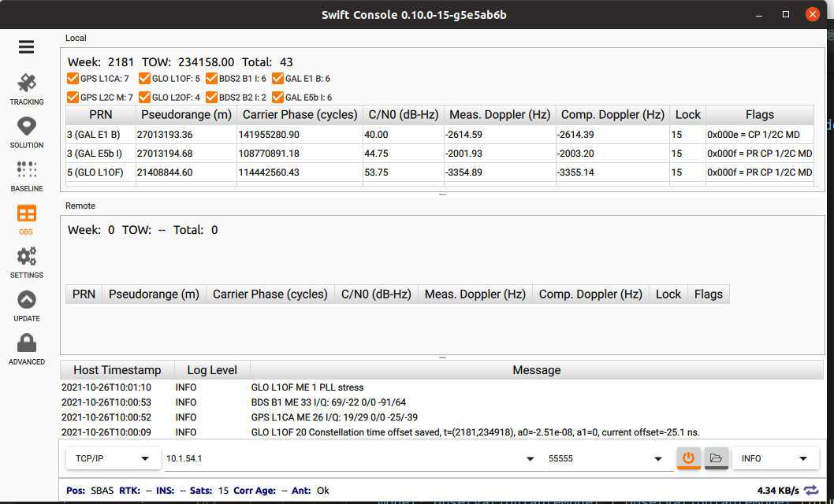
Task: Click the Pos: SBAS status entry
Action: point(90,490)
